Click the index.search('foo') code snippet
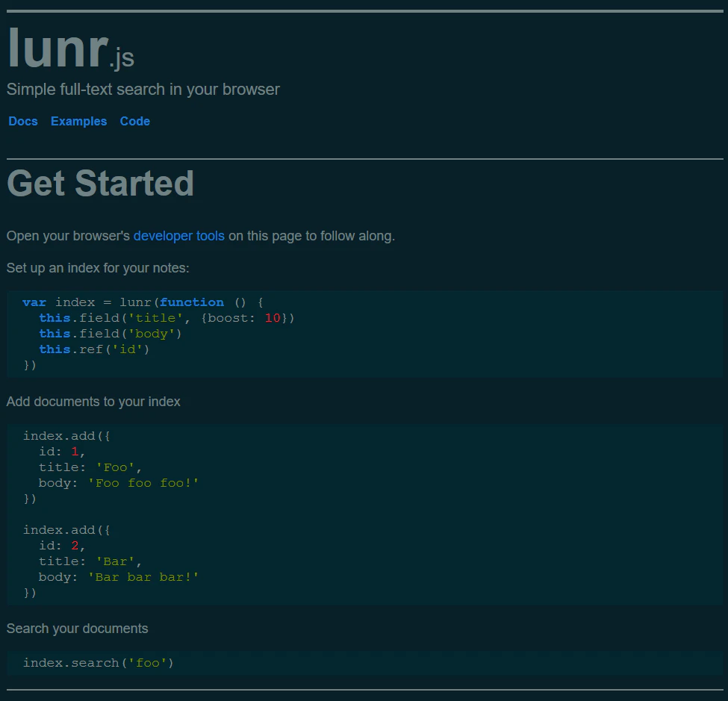The width and height of the screenshot is (728, 701). click(97, 662)
